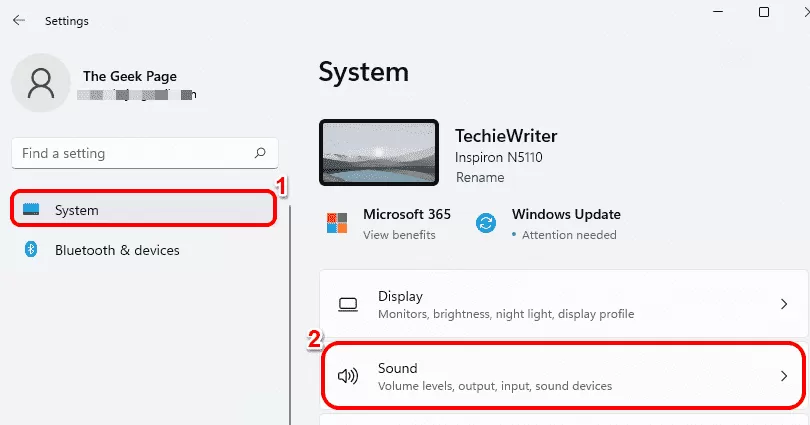Select System in the sidebar

pos(144,209)
